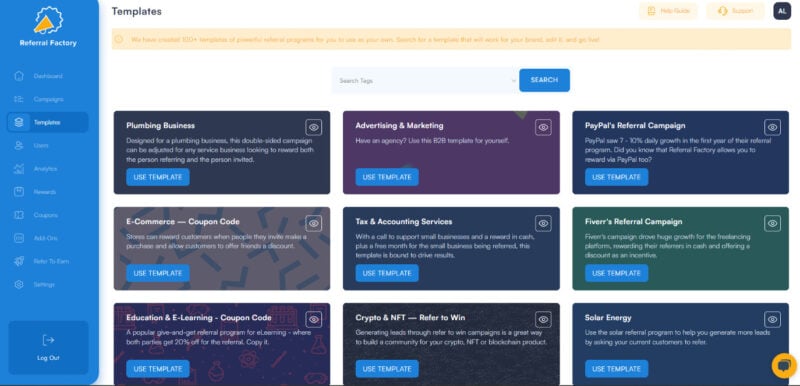Click the Refer To Earn rocket icon
This screenshot has height=386, width=800.
pyautogui.click(x=19, y=261)
